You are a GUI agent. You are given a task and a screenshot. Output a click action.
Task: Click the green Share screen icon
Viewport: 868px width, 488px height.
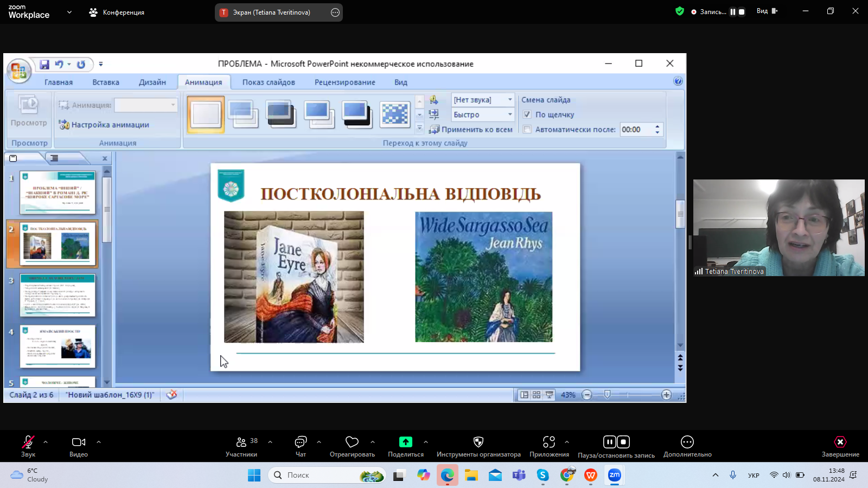[406, 442]
